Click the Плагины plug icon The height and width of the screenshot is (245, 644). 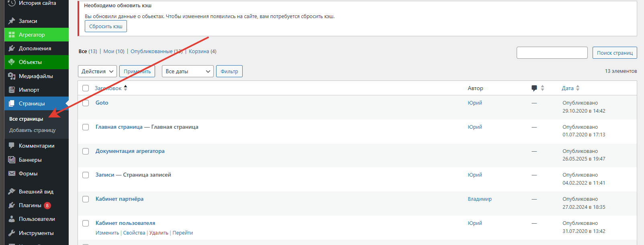click(x=12, y=205)
